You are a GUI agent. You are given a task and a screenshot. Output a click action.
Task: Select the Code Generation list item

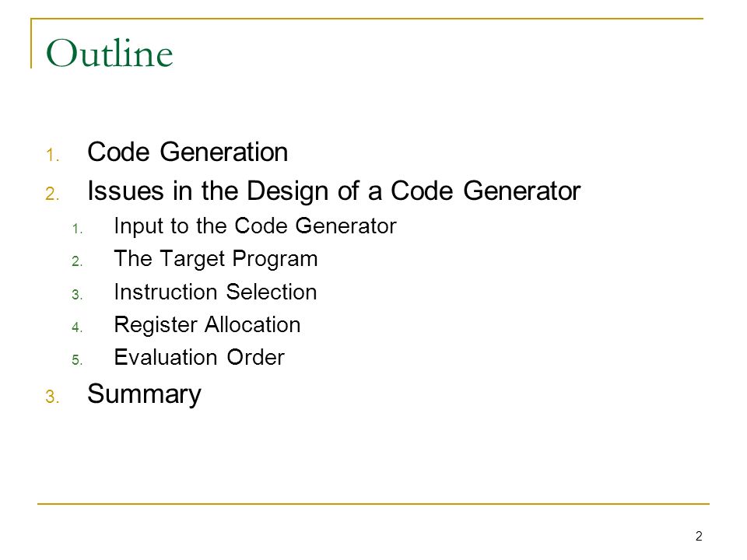pyautogui.click(x=188, y=152)
